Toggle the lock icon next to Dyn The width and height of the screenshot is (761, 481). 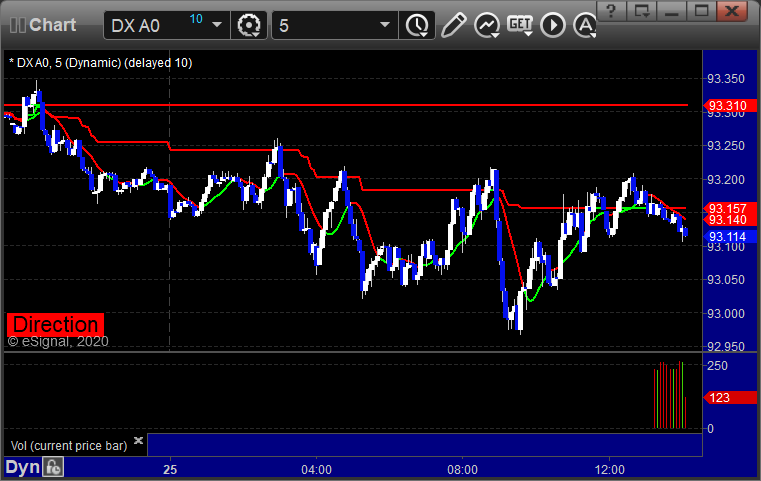53,467
